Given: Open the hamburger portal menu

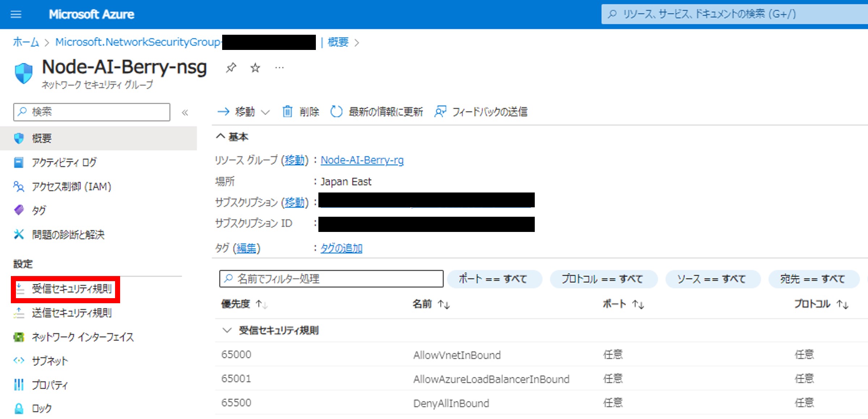Looking at the screenshot, I should click(x=16, y=14).
